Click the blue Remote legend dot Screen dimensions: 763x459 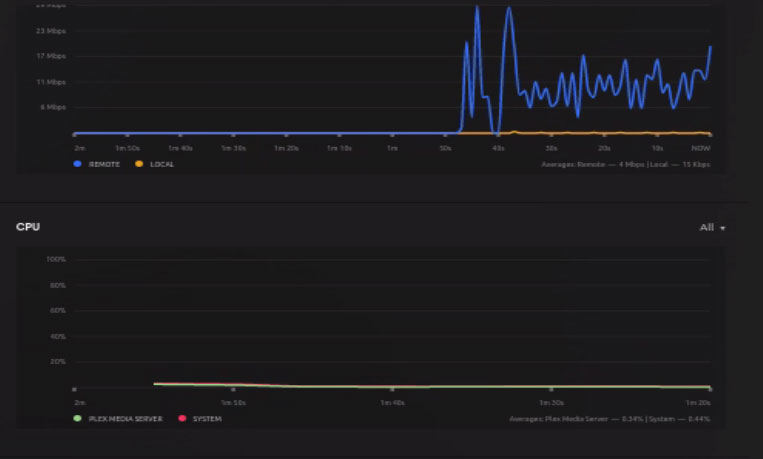pyautogui.click(x=77, y=164)
